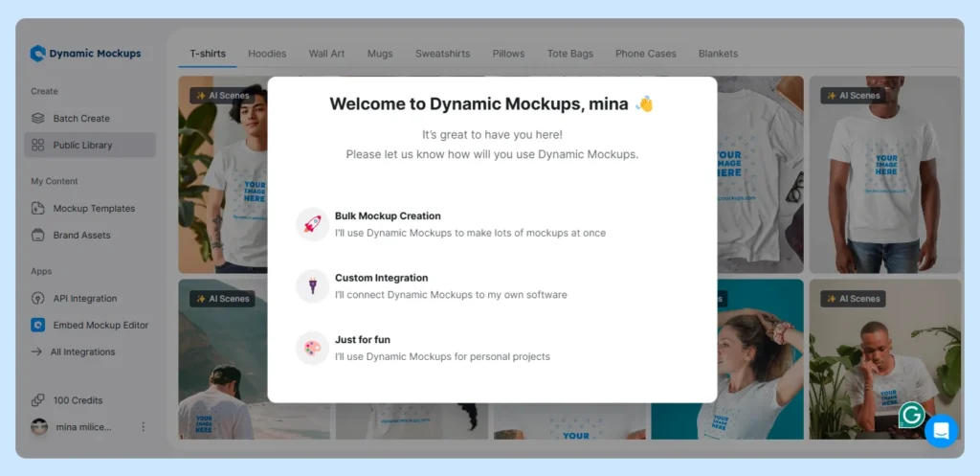Screen dimensions: 980x476
Task: Open the Mugs tab
Action: [380, 54]
